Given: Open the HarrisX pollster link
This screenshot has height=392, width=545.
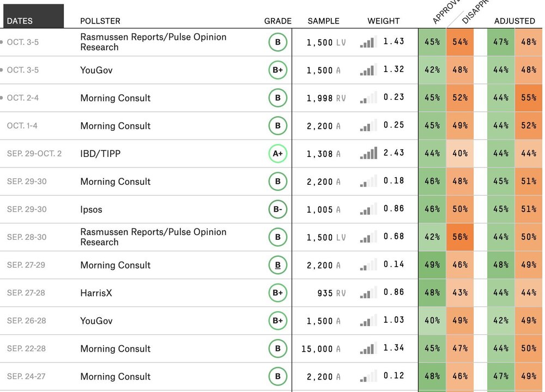Looking at the screenshot, I should point(96,293).
